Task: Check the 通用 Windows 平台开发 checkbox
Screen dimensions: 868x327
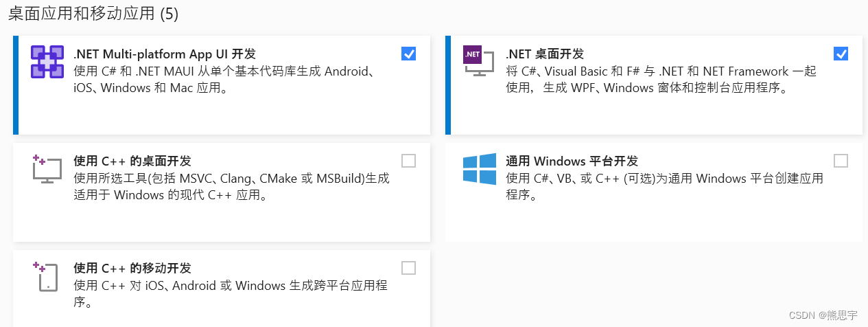Action: (x=841, y=161)
